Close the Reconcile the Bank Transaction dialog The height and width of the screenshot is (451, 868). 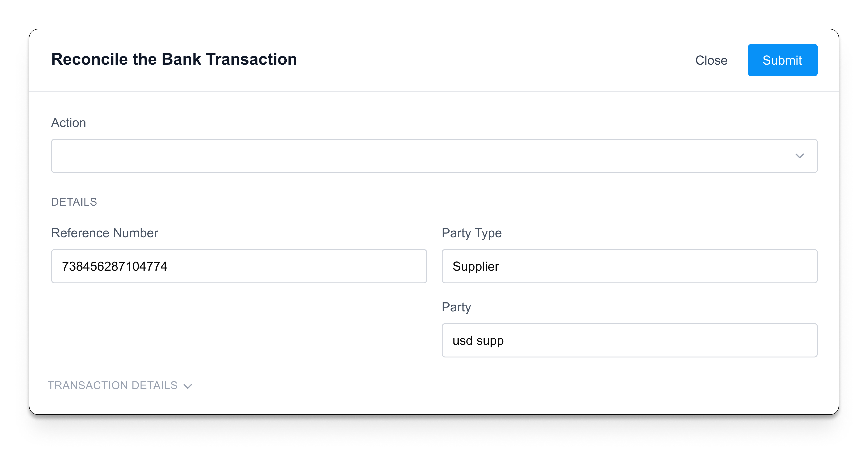pyautogui.click(x=711, y=60)
